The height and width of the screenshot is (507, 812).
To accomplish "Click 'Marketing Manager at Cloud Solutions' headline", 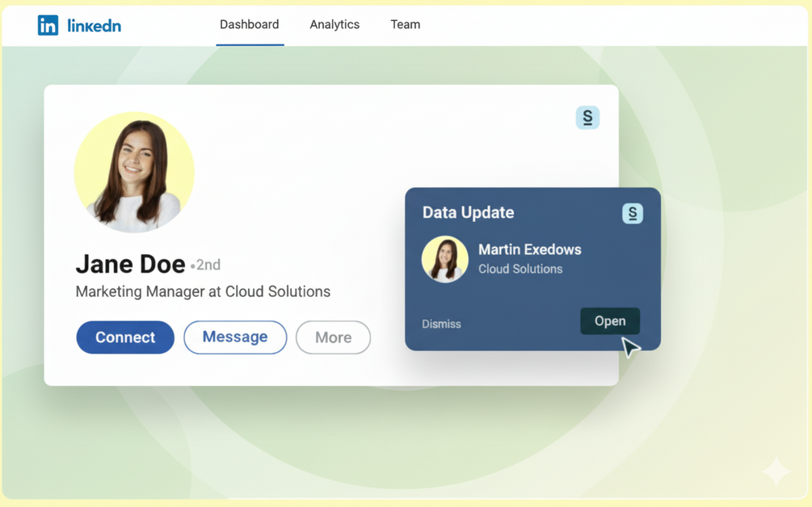I will [x=203, y=291].
